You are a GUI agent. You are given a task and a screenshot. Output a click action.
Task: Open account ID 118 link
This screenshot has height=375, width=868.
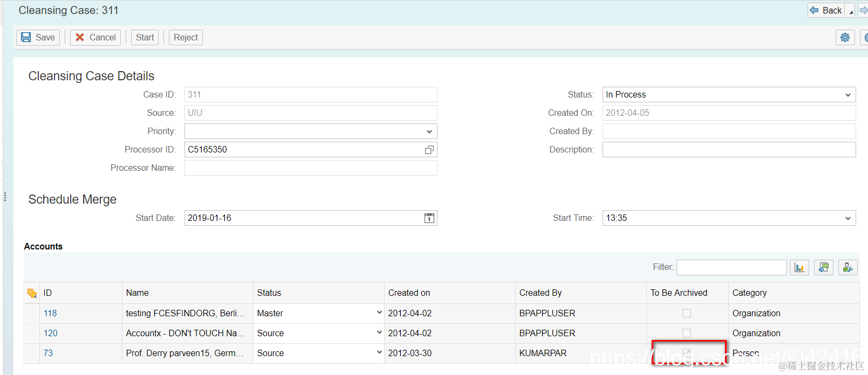[x=50, y=314]
